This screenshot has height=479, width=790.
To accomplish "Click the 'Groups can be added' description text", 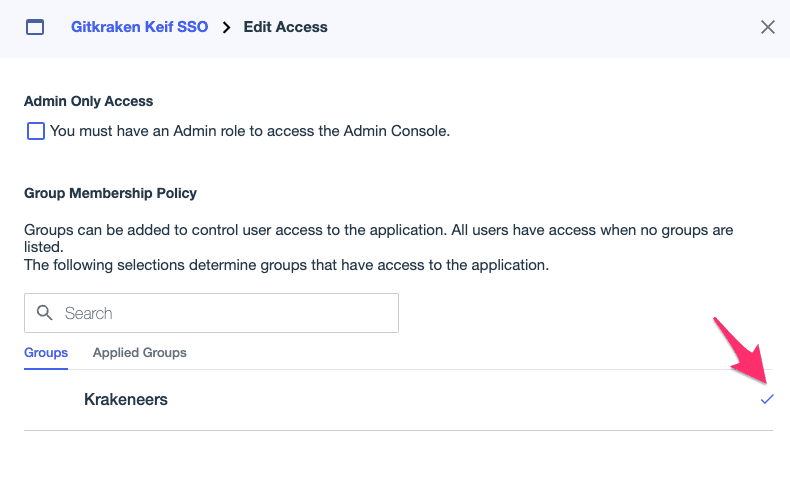I will coord(378,238).
